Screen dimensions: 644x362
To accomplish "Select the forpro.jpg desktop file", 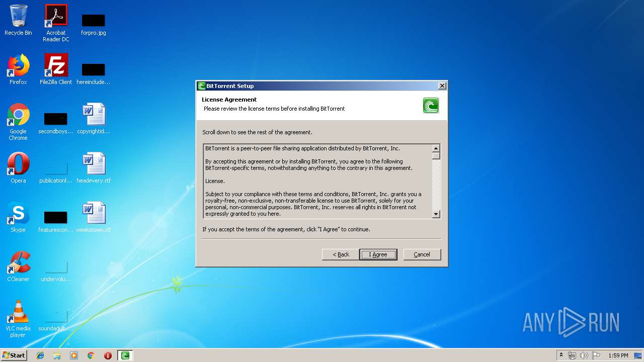I will coord(93,24).
